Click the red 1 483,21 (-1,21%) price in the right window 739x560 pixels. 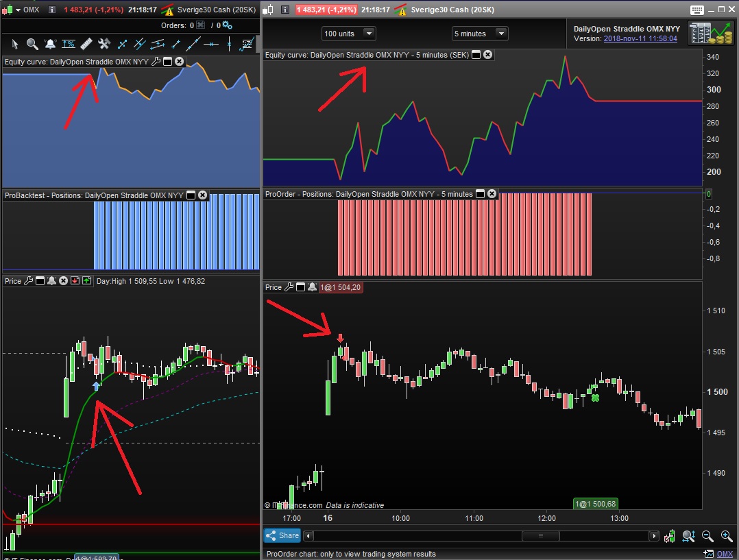click(326, 10)
